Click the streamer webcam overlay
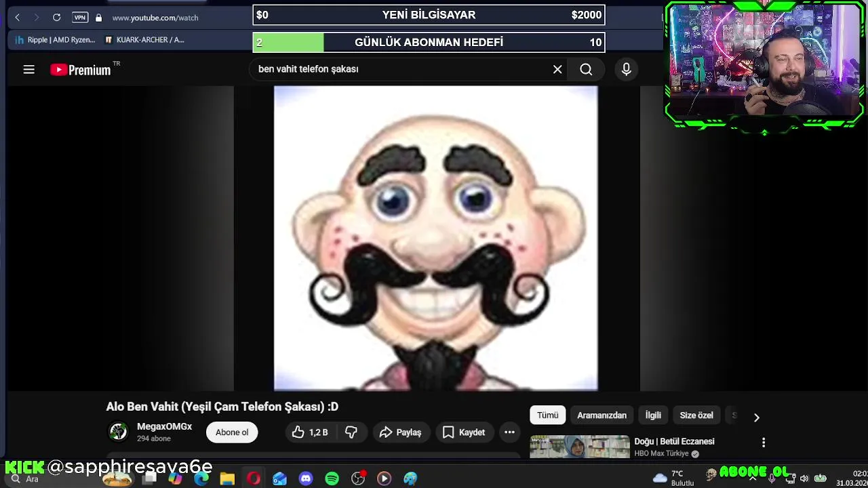The height and width of the screenshot is (488, 868). click(764, 65)
